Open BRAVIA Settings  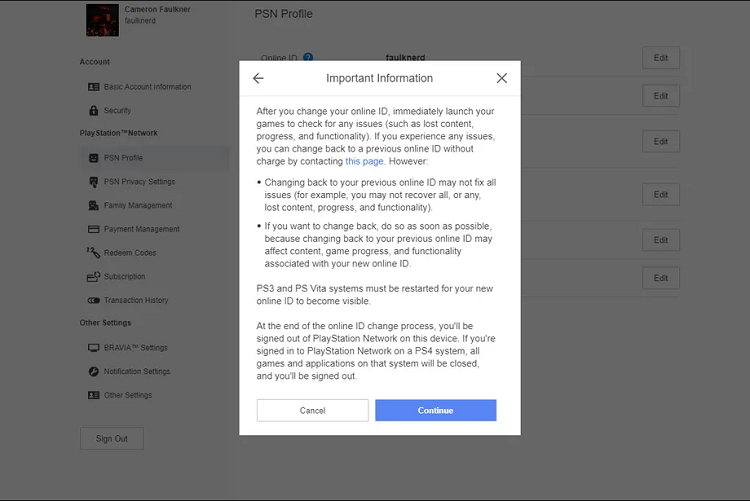tap(135, 348)
